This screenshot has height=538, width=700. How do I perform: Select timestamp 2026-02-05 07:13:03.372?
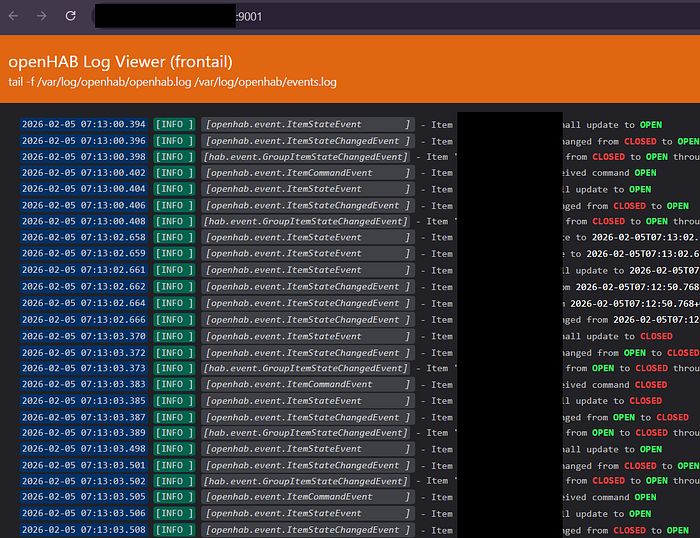click(84, 353)
